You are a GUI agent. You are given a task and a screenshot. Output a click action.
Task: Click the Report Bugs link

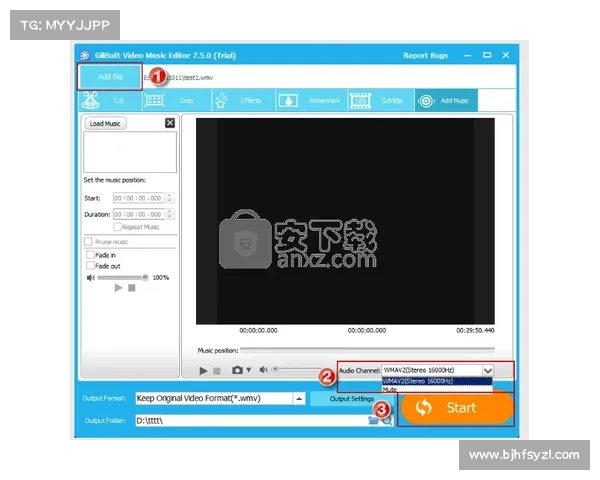pyautogui.click(x=425, y=56)
